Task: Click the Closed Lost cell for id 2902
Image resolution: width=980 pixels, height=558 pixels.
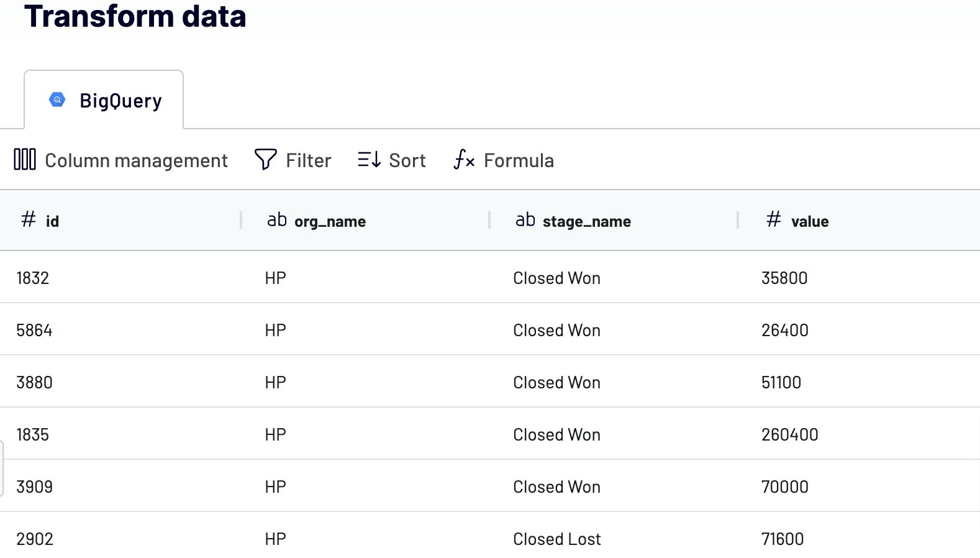Action: [556, 539]
